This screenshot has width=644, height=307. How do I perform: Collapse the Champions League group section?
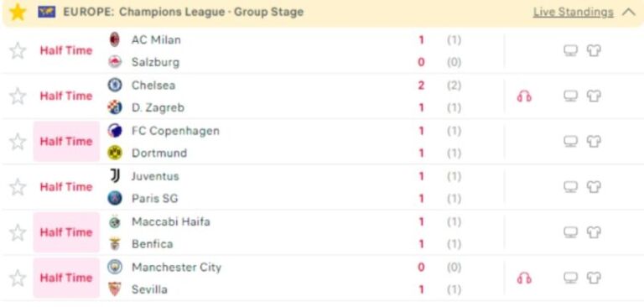tap(628, 13)
